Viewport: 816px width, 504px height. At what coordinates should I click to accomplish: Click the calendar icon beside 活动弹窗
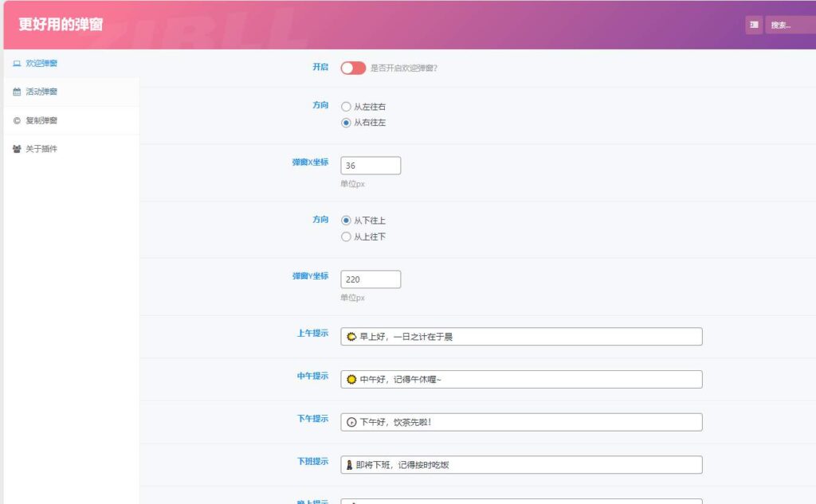[17, 92]
